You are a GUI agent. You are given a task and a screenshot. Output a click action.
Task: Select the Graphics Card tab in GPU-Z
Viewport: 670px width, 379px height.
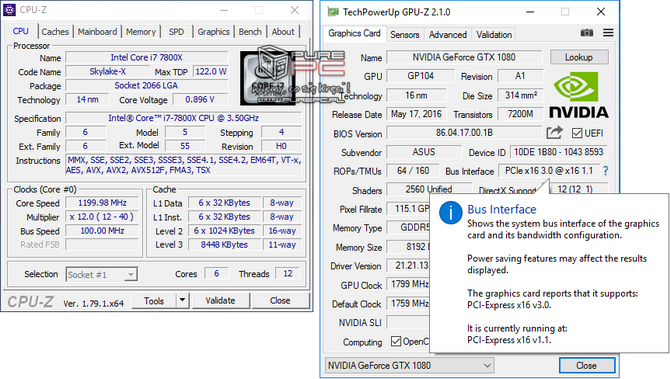tap(354, 33)
